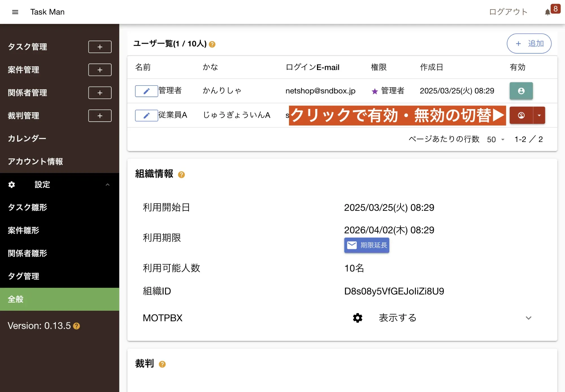Click the plus button beside 関係者管理
565x392 pixels.
tap(100, 93)
